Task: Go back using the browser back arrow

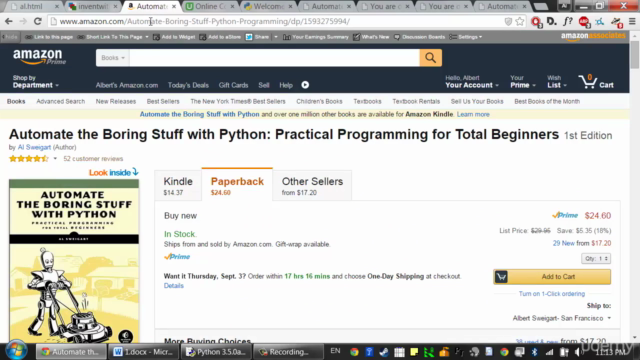Action: [x=9, y=21]
